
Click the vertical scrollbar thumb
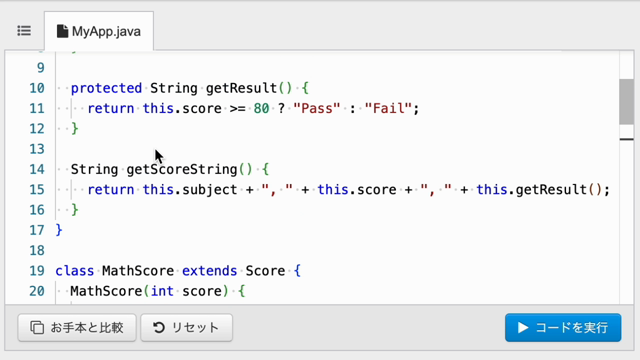click(626, 102)
